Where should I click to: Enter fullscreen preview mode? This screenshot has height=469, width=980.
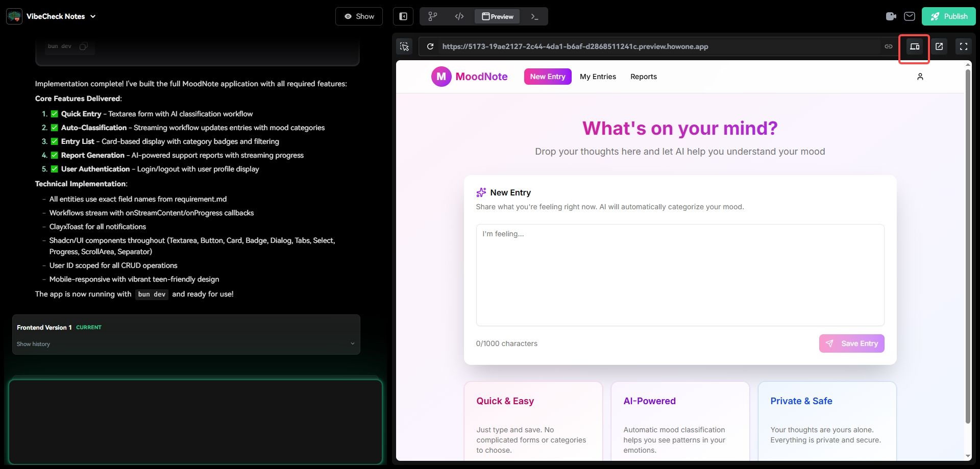[x=964, y=46]
